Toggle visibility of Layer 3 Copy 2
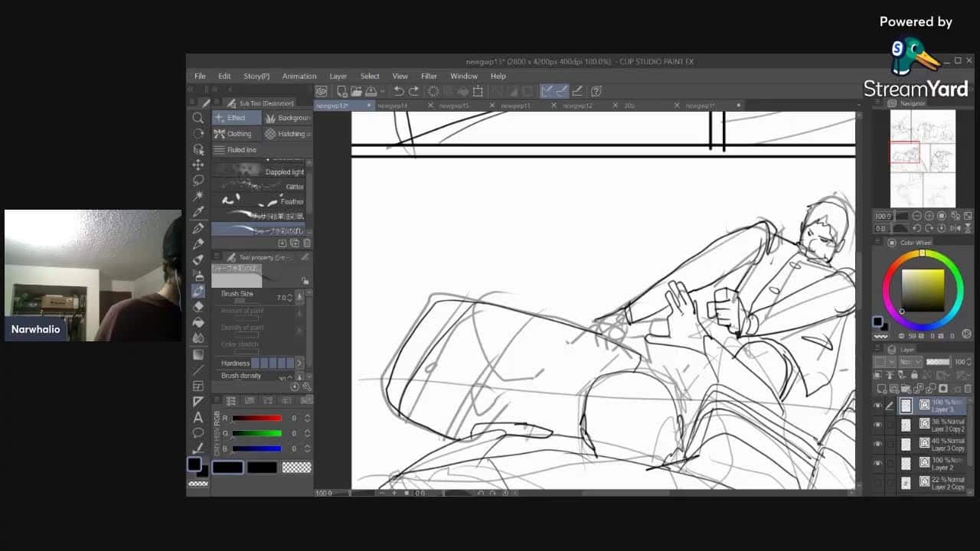 pyautogui.click(x=877, y=425)
